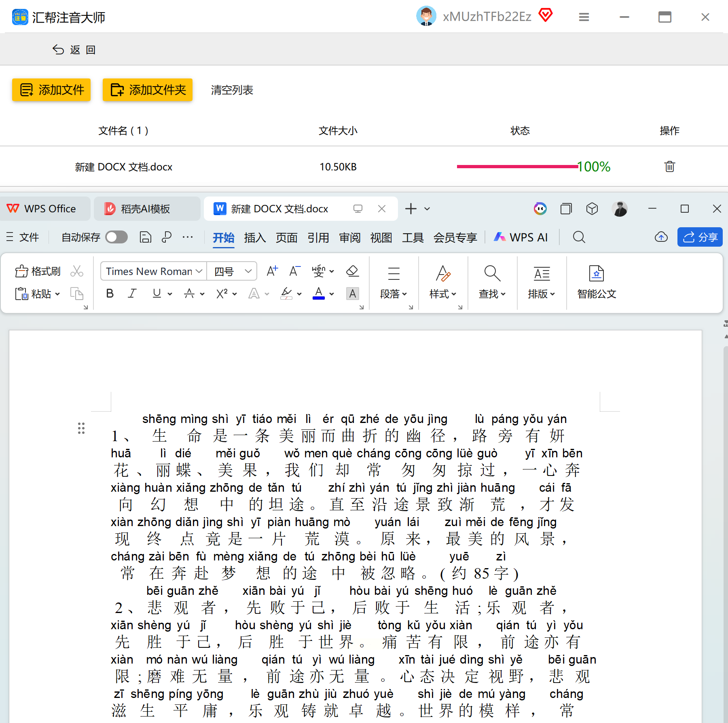
Task: Click 清空列表 to clear the list
Action: (232, 90)
